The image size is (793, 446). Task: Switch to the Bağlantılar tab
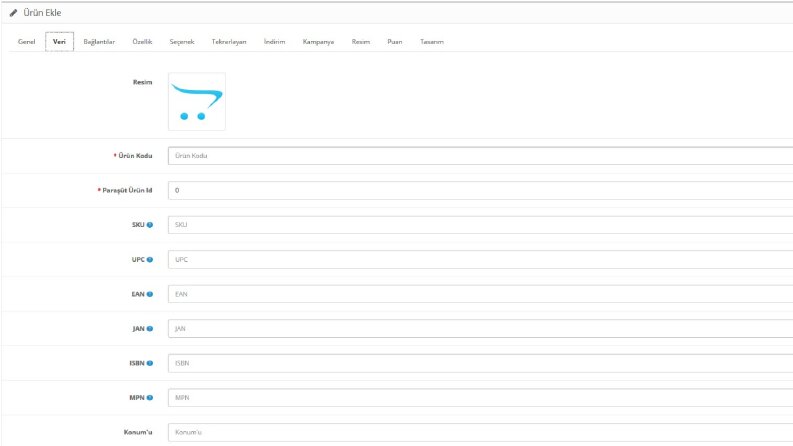point(99,42)
